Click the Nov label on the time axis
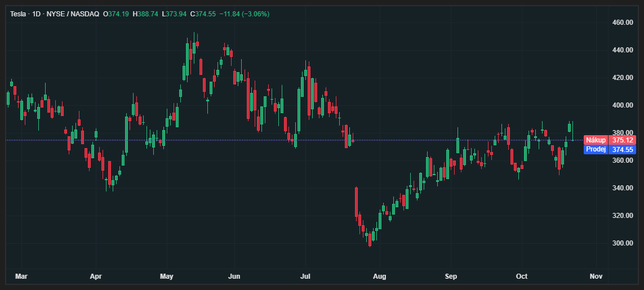Screen dimensions: 644x290 coord(596,276)
